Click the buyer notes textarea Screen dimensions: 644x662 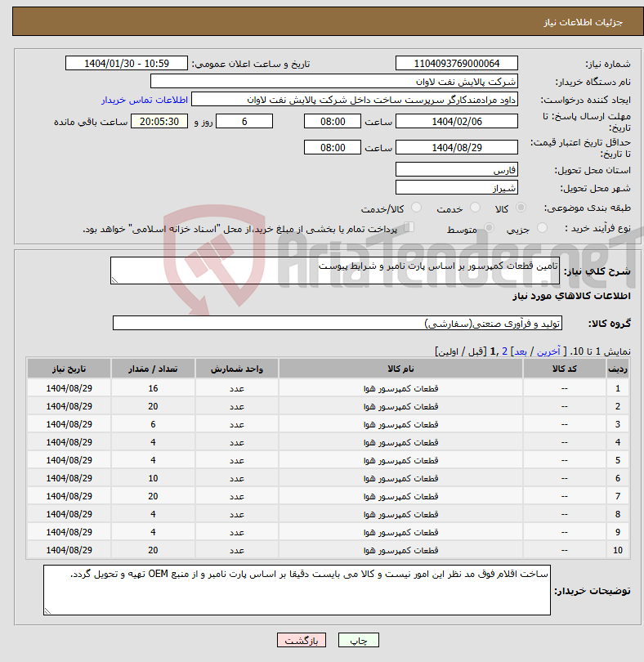pyautogui.click(x=297, y=590)
